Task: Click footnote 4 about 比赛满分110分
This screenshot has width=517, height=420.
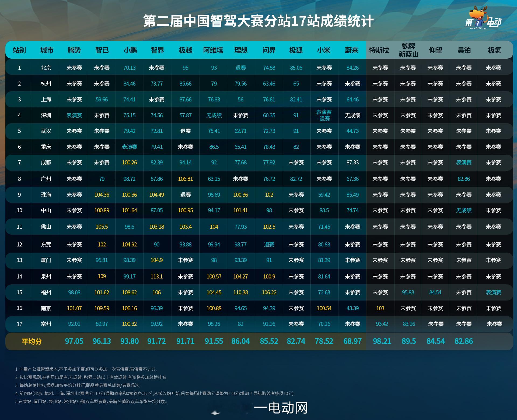Action: [x=155, y=394]
